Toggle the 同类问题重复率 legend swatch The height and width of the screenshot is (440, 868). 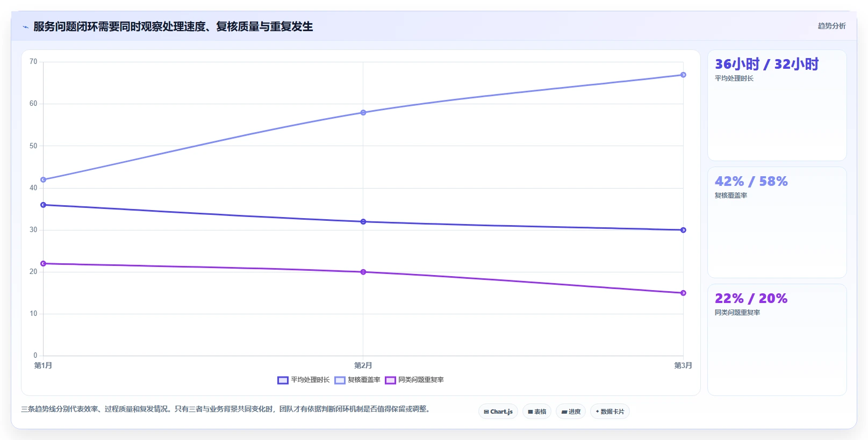(390, 380)
